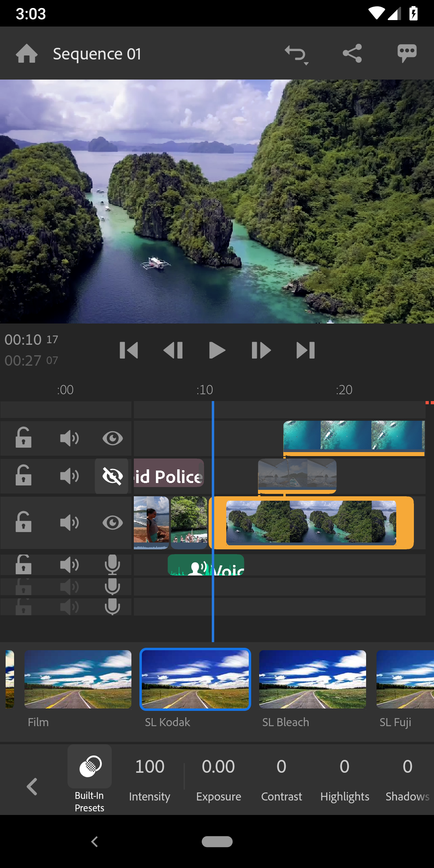Apply the Film preset
This screenshot has height=868, width=434.
[x=78, y=679]
